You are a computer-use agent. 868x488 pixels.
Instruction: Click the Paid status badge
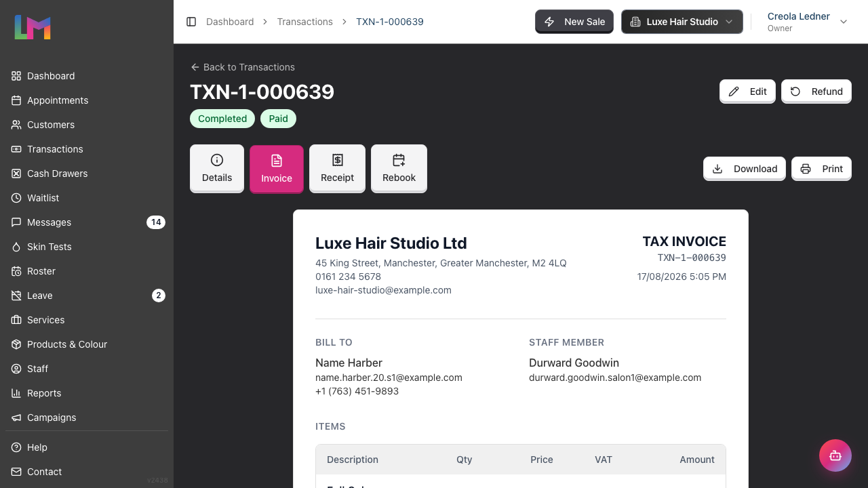[x=278, y=119]
